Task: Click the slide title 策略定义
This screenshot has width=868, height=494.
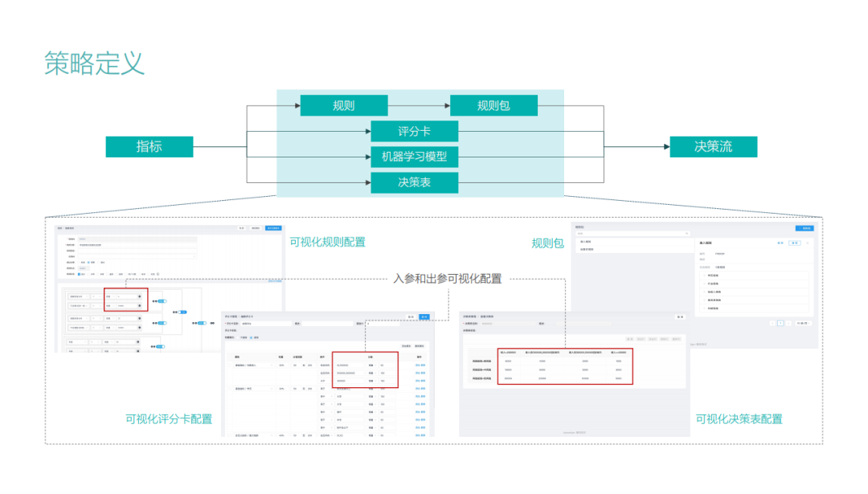Action: coord(95,63)
